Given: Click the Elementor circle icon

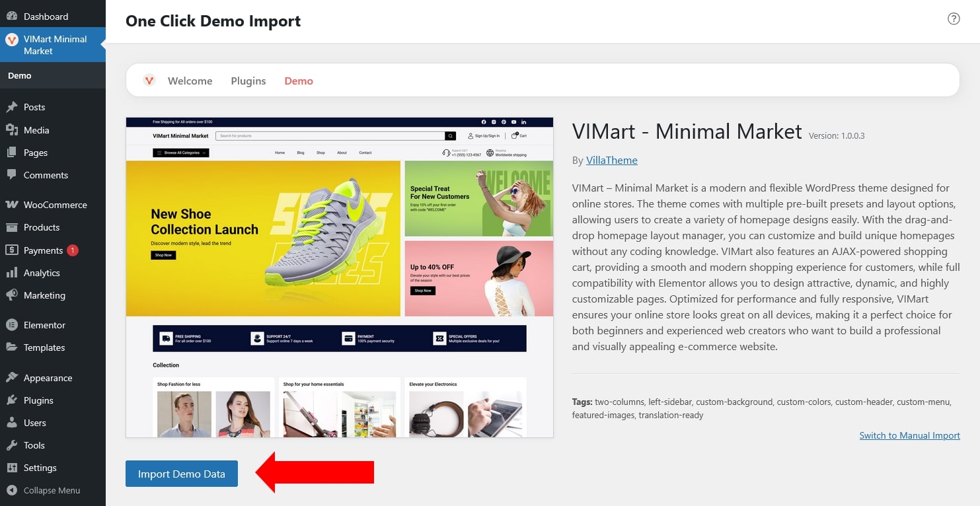Looking at the screenshot, I should click(x=11, y=325).
